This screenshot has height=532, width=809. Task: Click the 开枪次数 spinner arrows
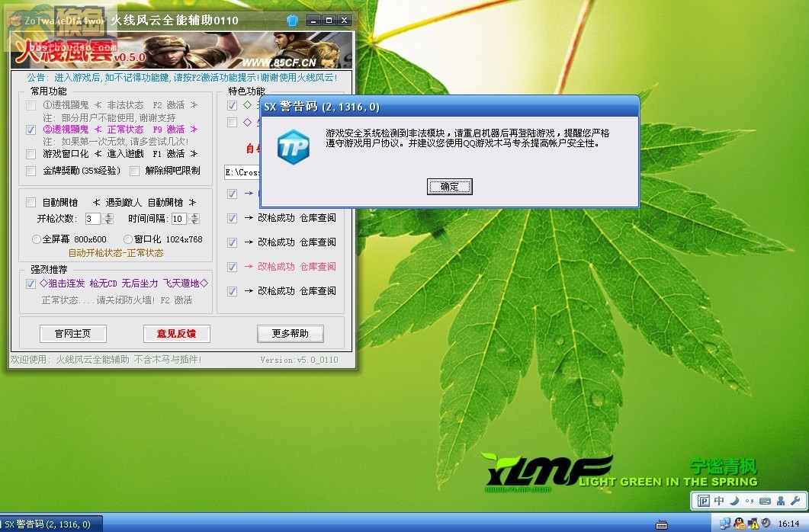[108, 219]
